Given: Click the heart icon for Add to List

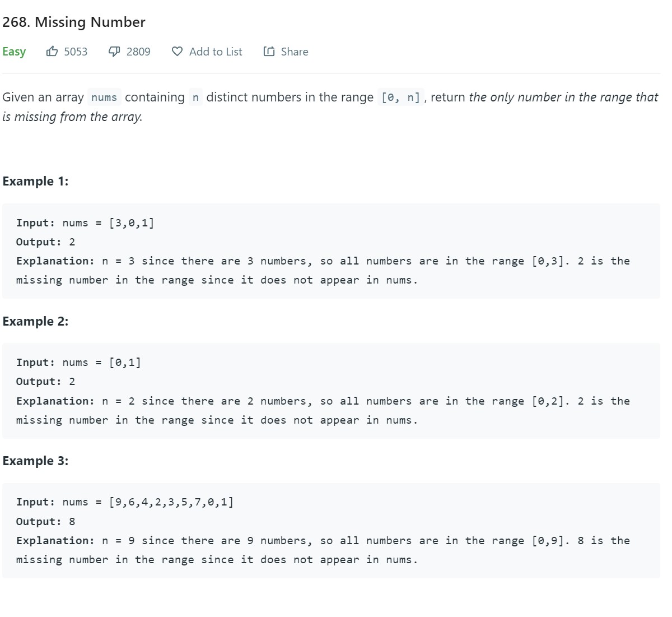Looking at the screenshot, I should tap(177, 52).
